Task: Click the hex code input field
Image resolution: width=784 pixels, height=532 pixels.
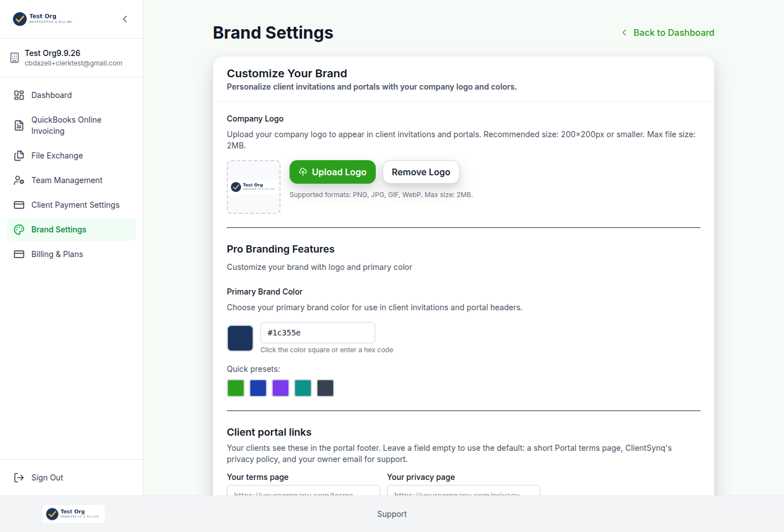Action: (318, 333)
